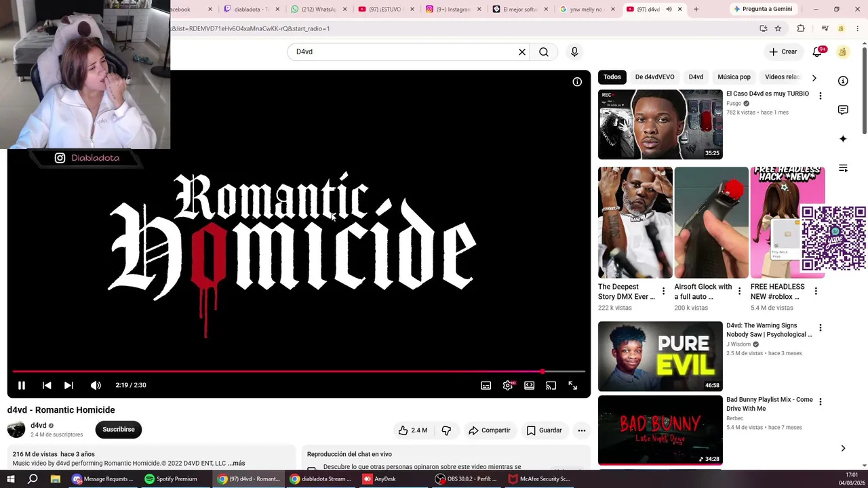This screenshot has height=488, width=868.
Task: Open the Crear menu
Action: click(x=783, y=52)
